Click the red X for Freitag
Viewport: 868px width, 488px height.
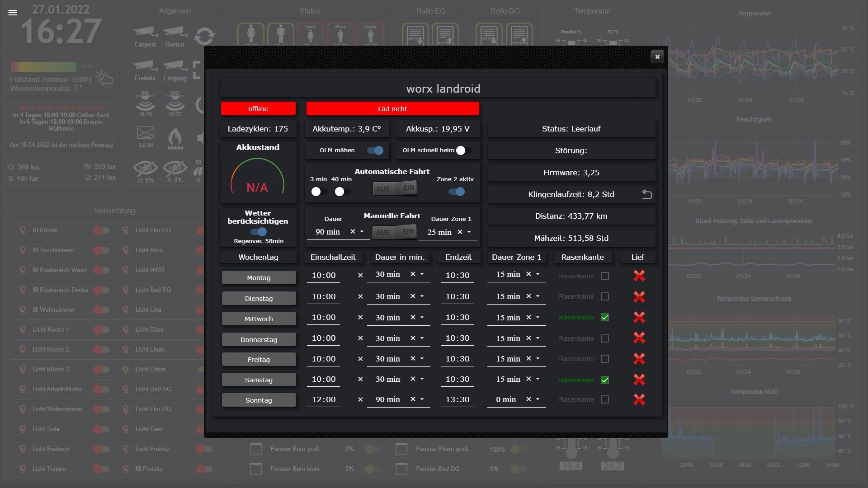point(639,359)
